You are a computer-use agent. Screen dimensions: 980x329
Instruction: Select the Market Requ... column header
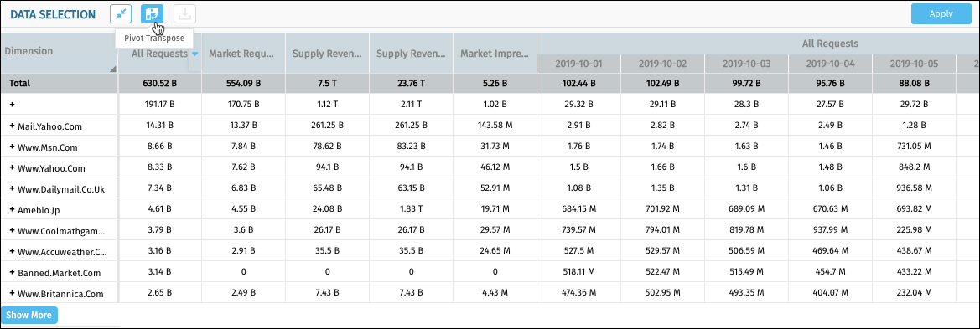point(243,54)
